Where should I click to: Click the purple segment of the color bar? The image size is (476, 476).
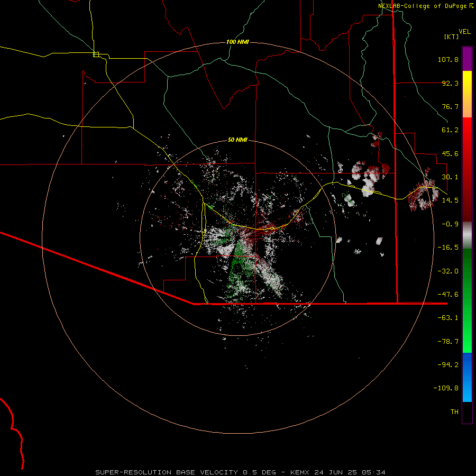tap(467, 59)
